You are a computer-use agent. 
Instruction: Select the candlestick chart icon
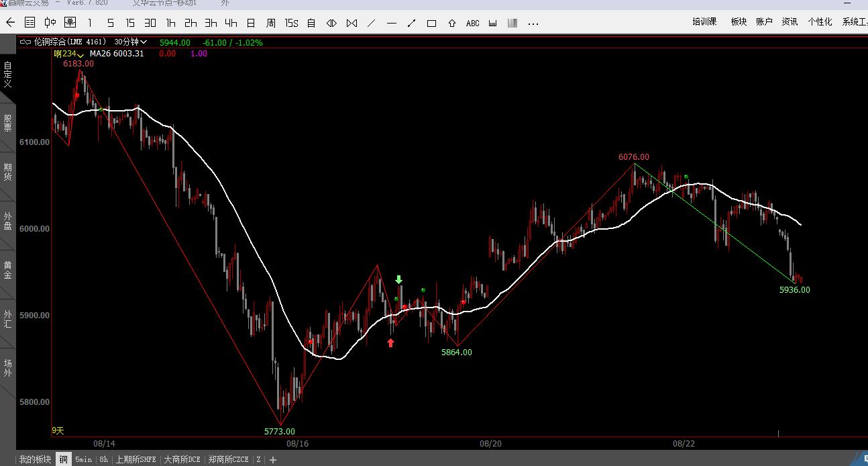click(50, 23)
